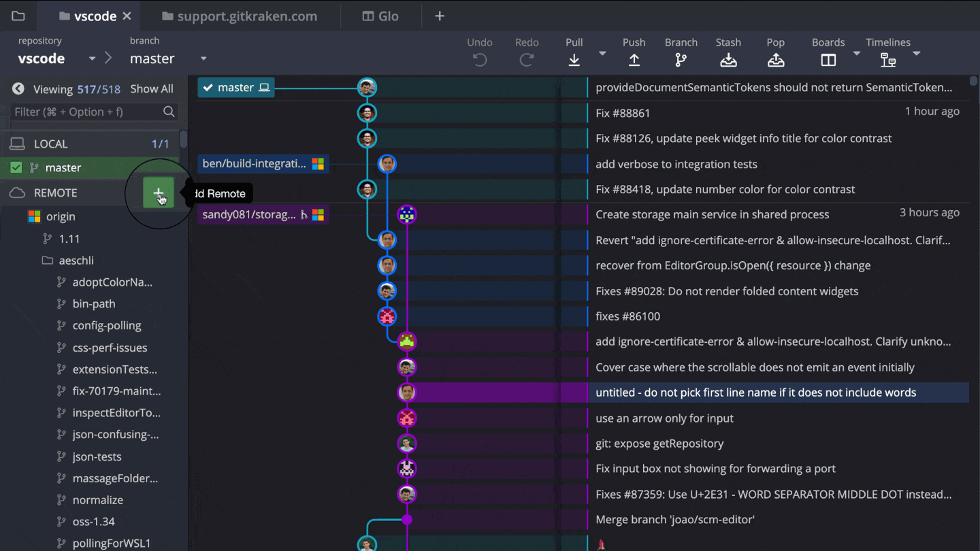Pull changes with the Pull icon
Viewport: 980px width, 551px height.
point(574,60)
